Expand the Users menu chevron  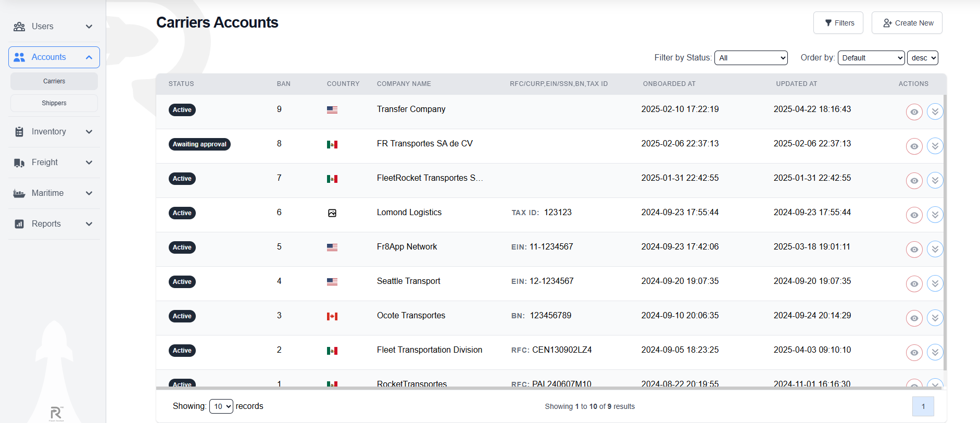[89, 27]
